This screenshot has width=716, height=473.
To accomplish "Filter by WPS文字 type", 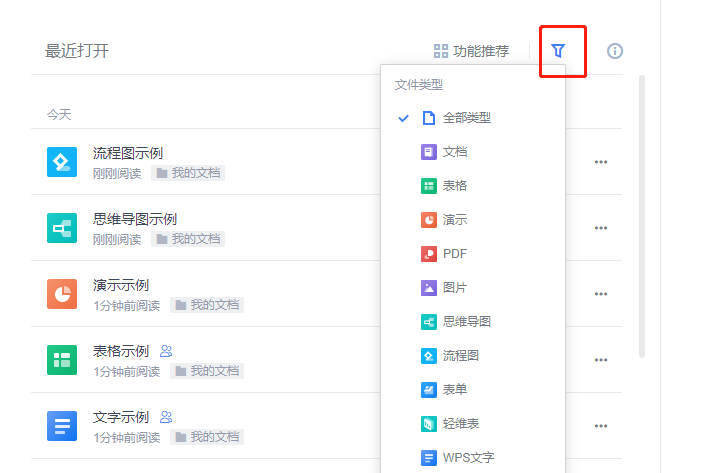I will [473, 457].
